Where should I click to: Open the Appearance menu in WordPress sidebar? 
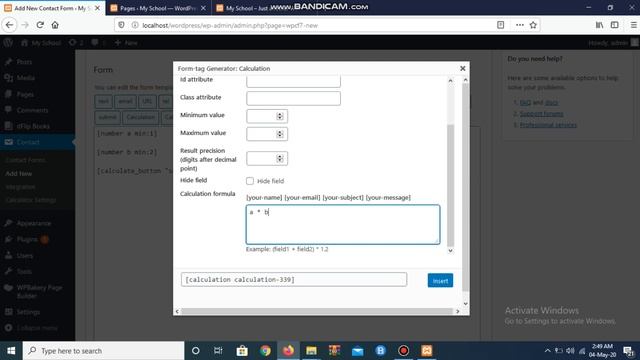[33, 223]
